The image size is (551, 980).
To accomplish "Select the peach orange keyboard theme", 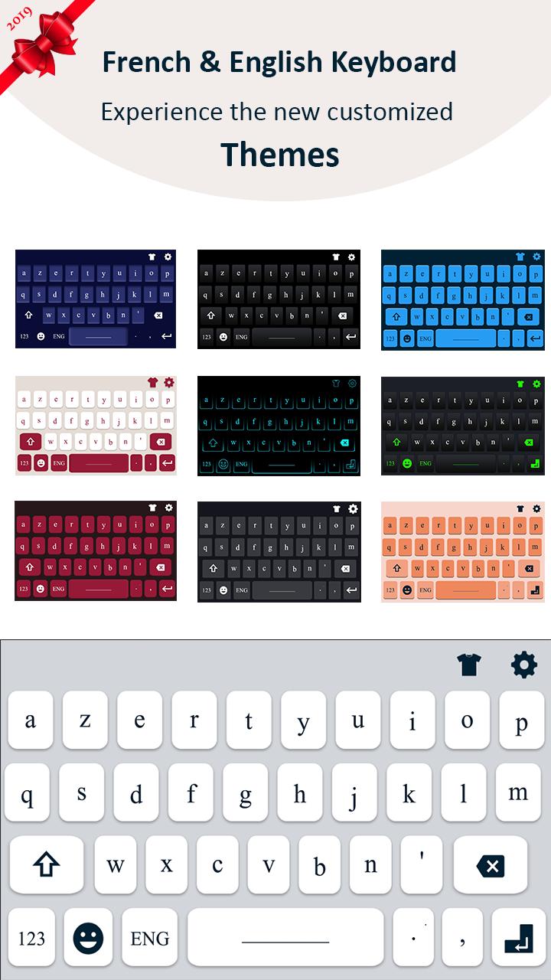I will (x=462, y=551).
